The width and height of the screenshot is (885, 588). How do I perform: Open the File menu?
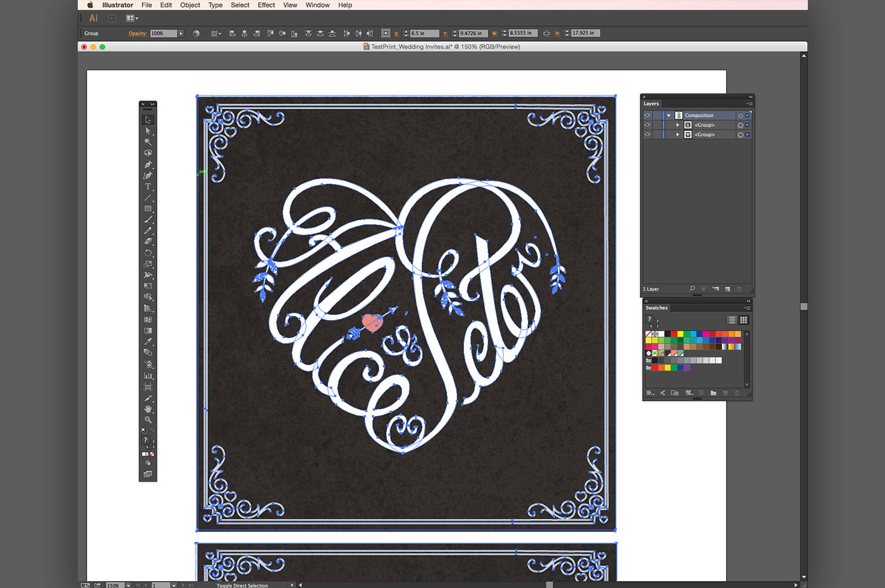(x=147, y=5)
